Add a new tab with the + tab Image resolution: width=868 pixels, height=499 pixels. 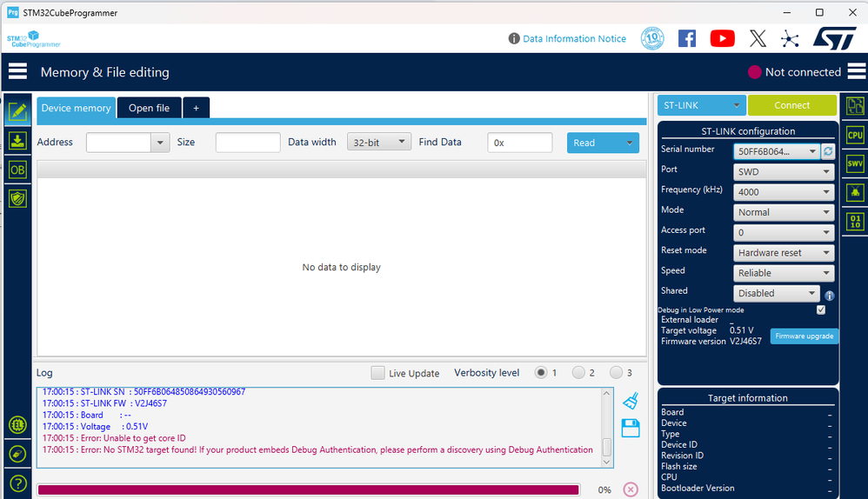point(196,108)
